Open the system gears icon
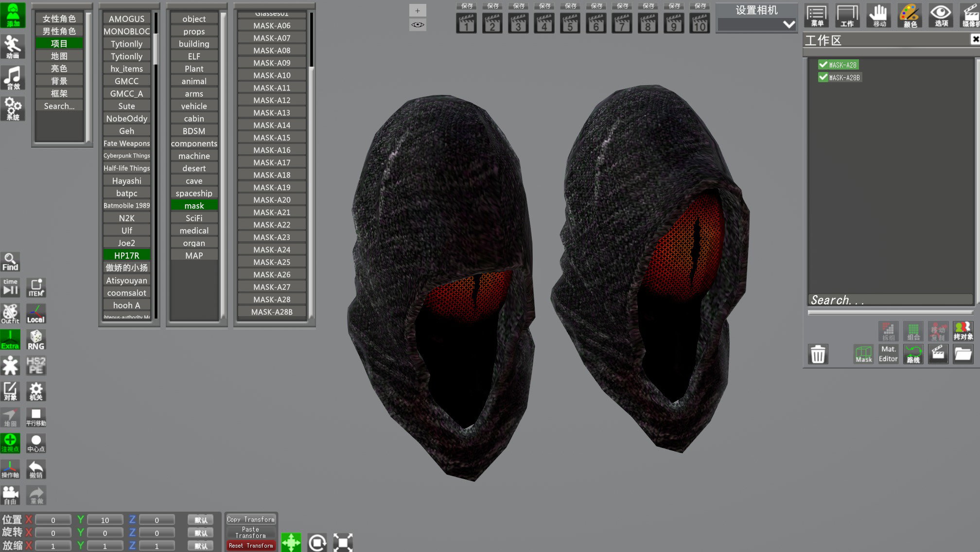980x552 pixels. (13, 108)
